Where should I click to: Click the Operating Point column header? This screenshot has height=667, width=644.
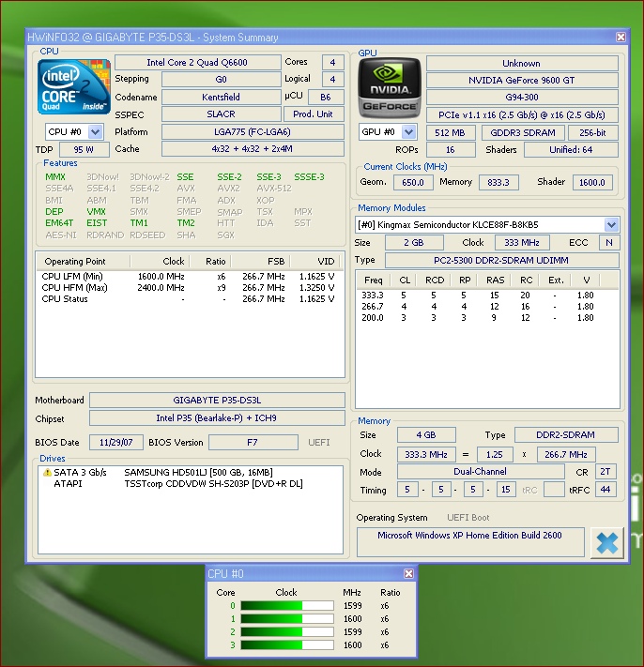83,261
